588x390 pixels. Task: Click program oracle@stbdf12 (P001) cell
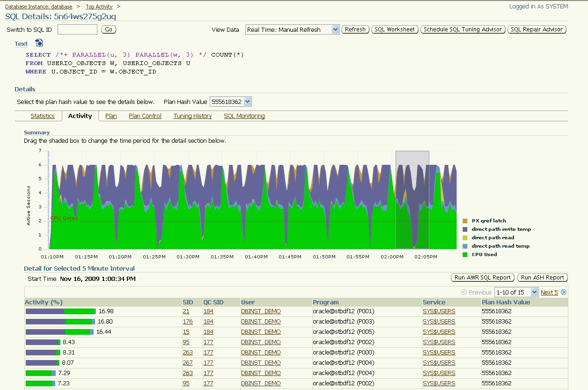click(343, 311)
